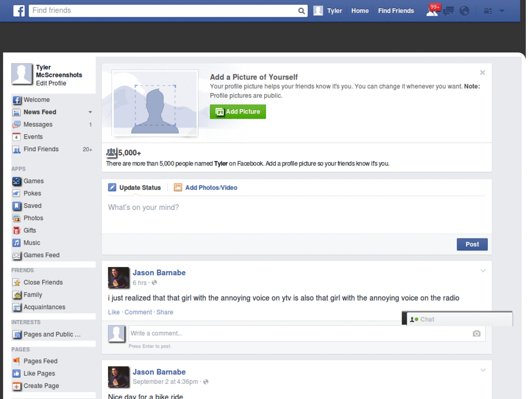Click the Family house icon
Screen dimensions: 532x399
pyautogui.click(x=17, y=295)
